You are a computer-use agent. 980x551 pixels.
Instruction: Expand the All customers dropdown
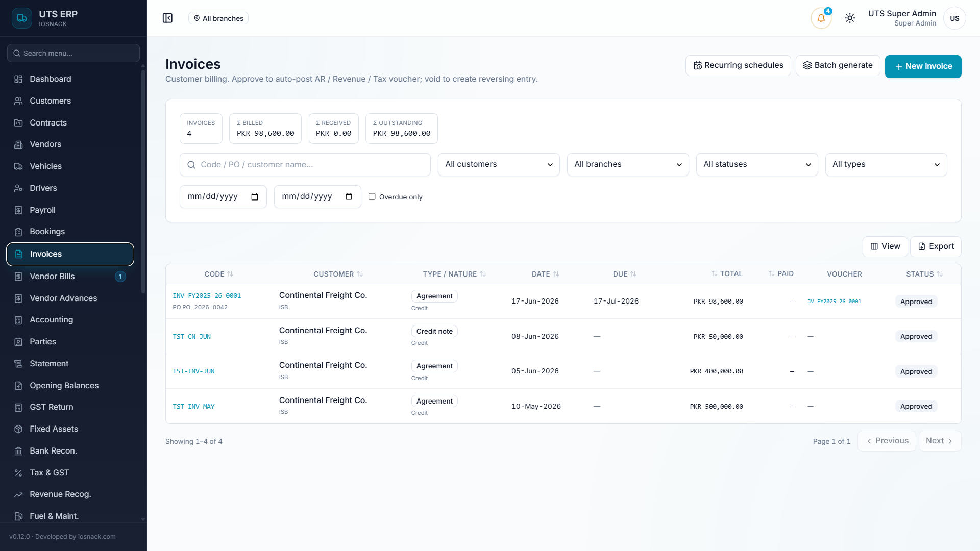(499, 164)
